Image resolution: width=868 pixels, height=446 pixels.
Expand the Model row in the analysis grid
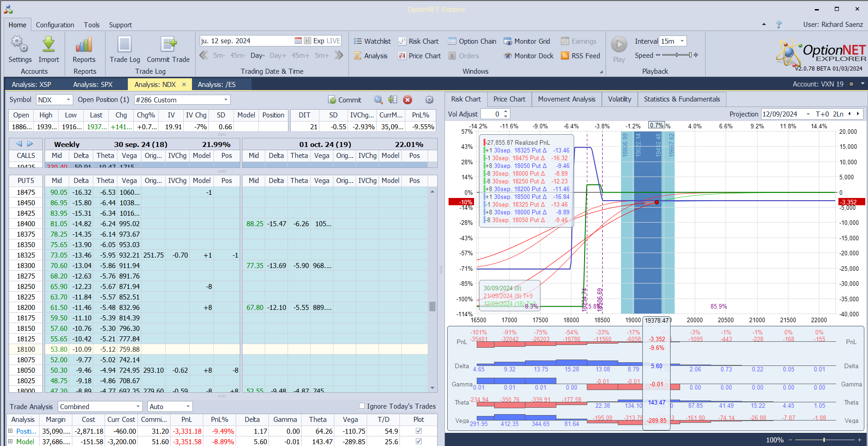[x=10, y=441]
